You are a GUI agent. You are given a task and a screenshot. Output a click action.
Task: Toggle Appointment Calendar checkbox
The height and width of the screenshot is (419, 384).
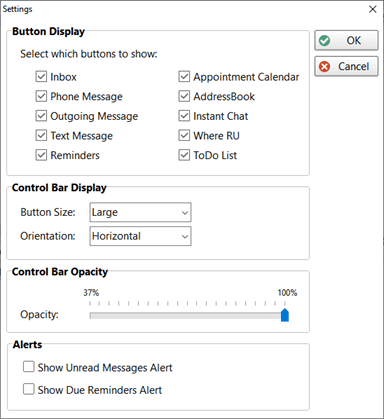point(184,77)
